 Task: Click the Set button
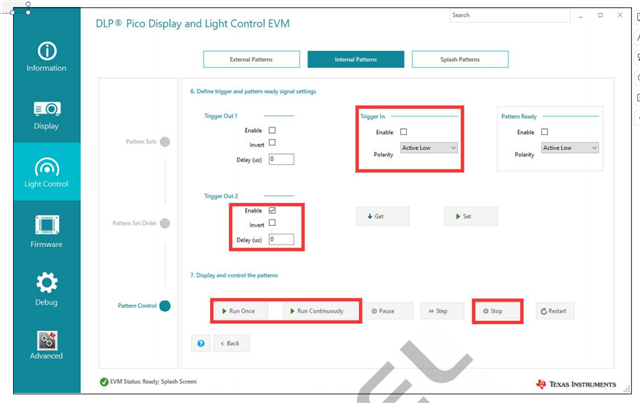point(471,216)
